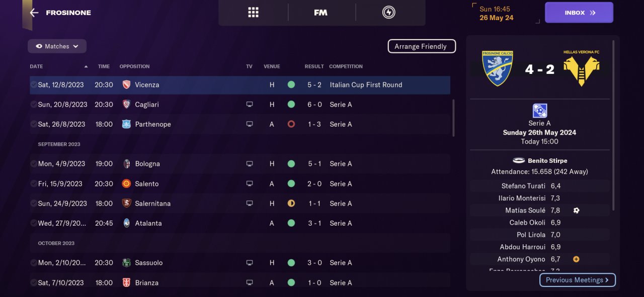The width and height of the screenshot is (644, 297).
Task: Expand the Previous Meetings panel
Action: [x=577, y=280]
